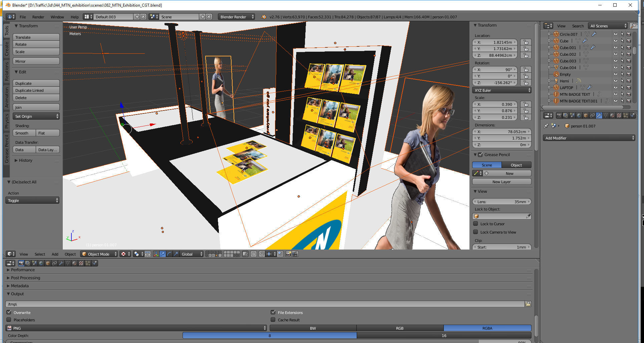Click the eyedropper in Lock to Object field
The width and height of the screenshot is (644, 343).
(x=528, y=216)
